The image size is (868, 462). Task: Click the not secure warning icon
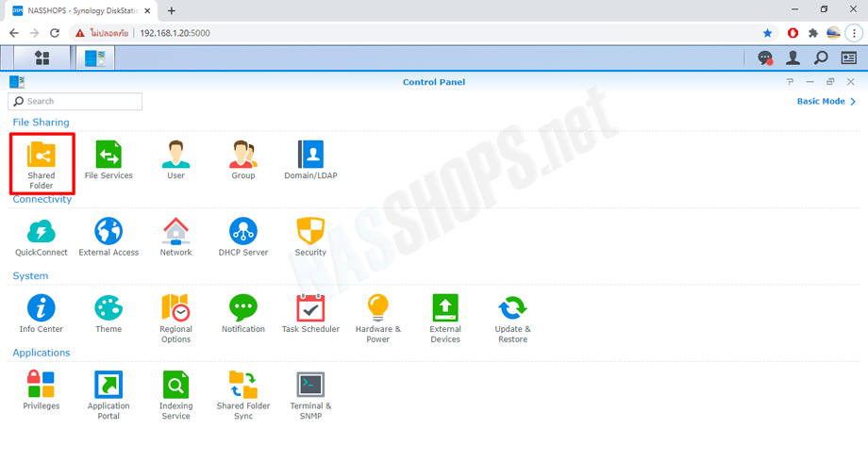point(80,33)
